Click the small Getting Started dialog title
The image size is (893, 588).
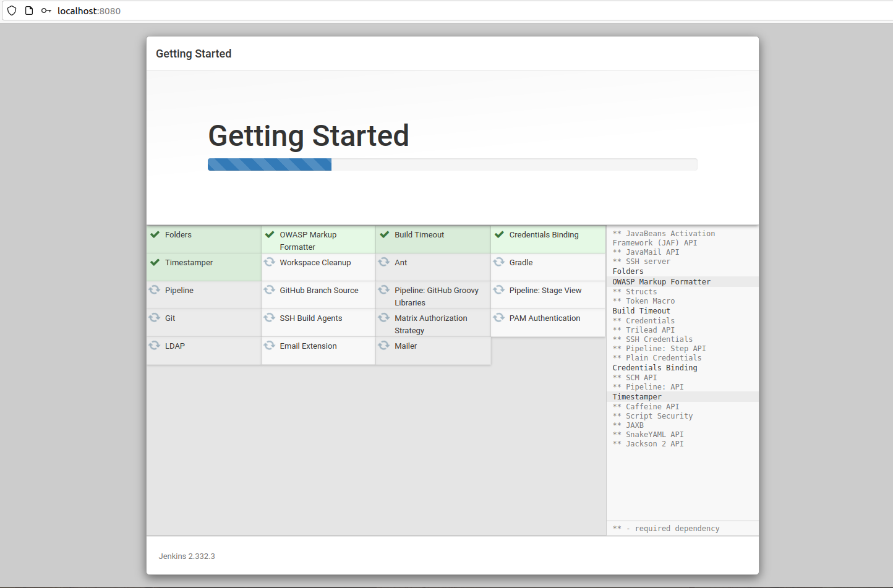pos(194,54)
